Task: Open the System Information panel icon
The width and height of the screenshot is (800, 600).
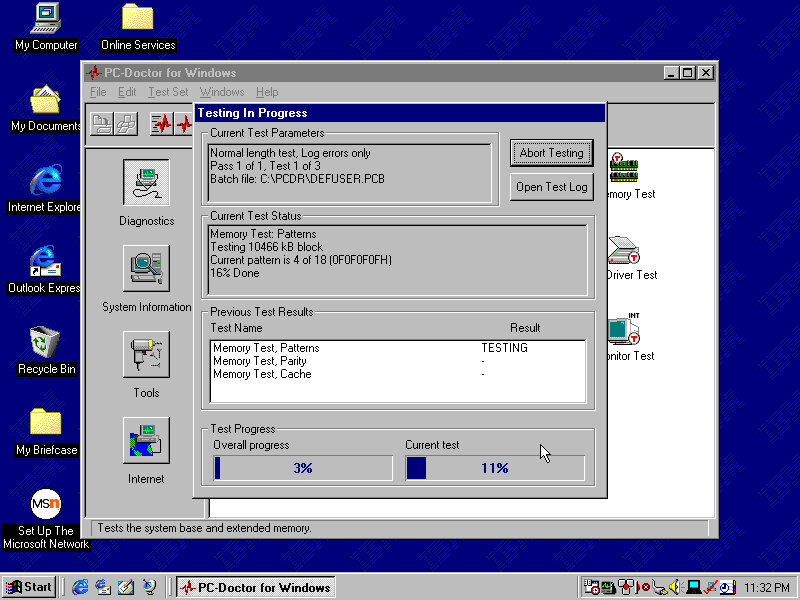Action: click(x=146, y=268)
